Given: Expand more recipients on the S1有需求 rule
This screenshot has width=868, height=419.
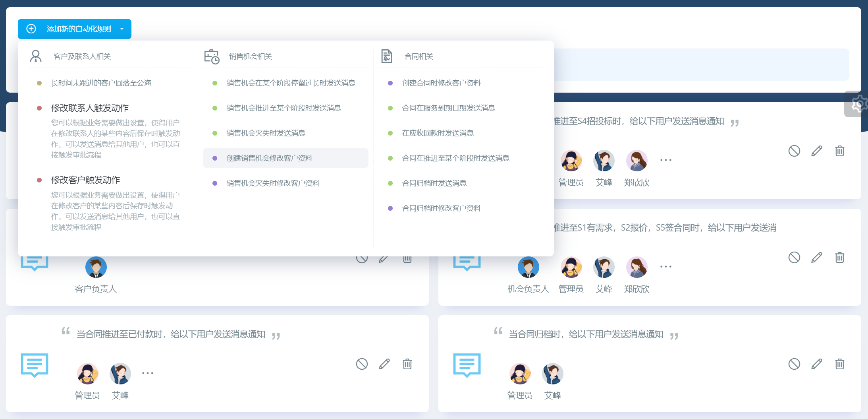Looking at the screenshot, I should [665, 266].
